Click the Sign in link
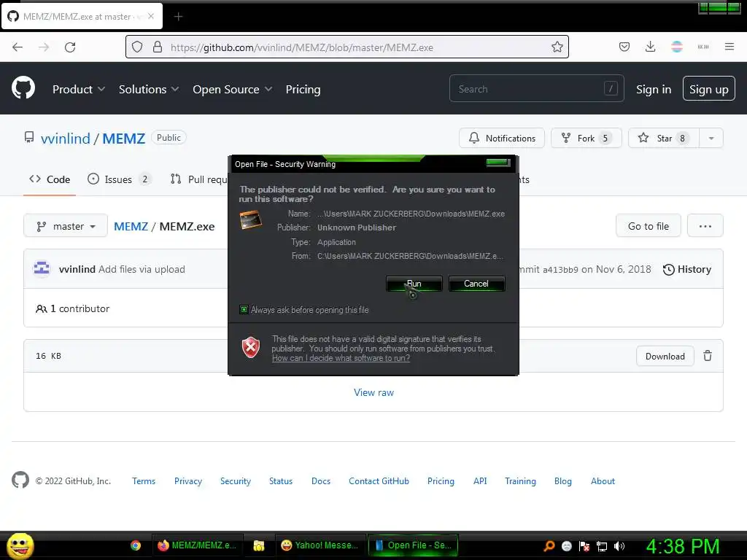The width and height of the screenshot is (747, 560). pyautogui.click(x=654, y=89)
